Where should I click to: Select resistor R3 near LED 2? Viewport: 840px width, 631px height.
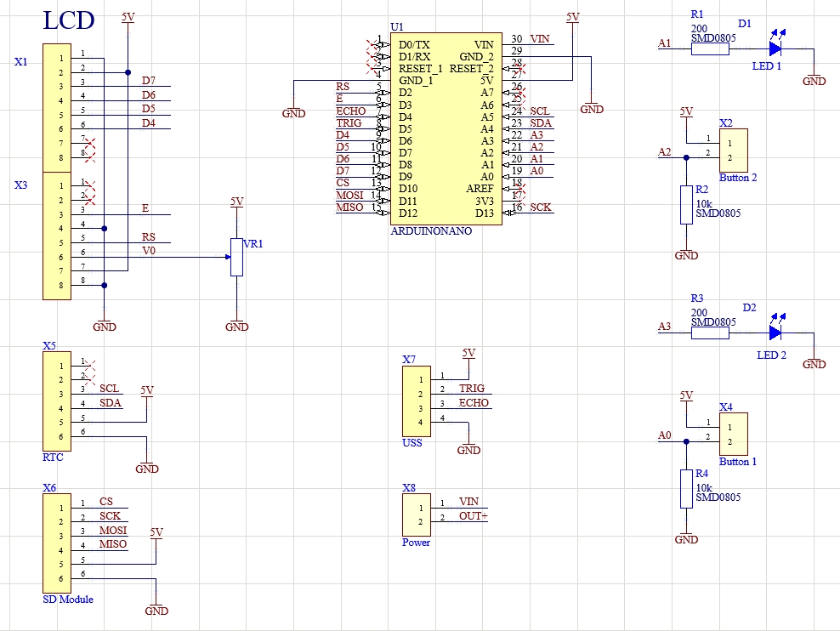pyautogui.click(x=709, y=333)
